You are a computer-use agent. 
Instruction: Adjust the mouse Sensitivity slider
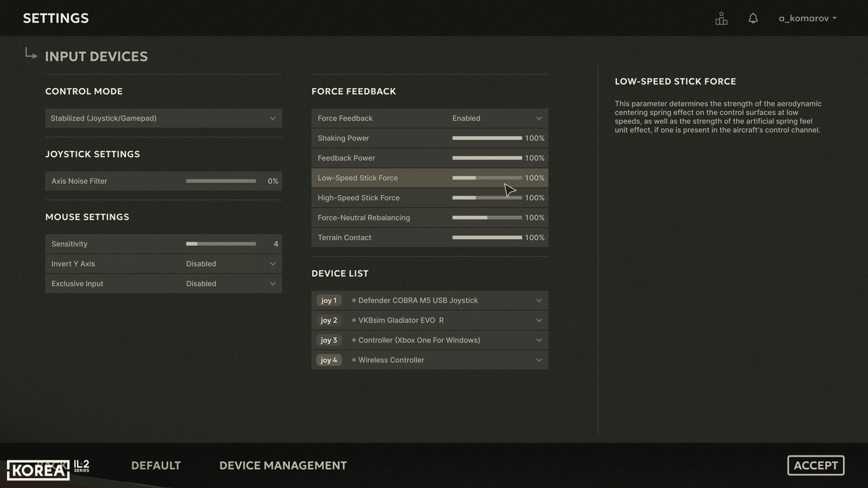221,244
